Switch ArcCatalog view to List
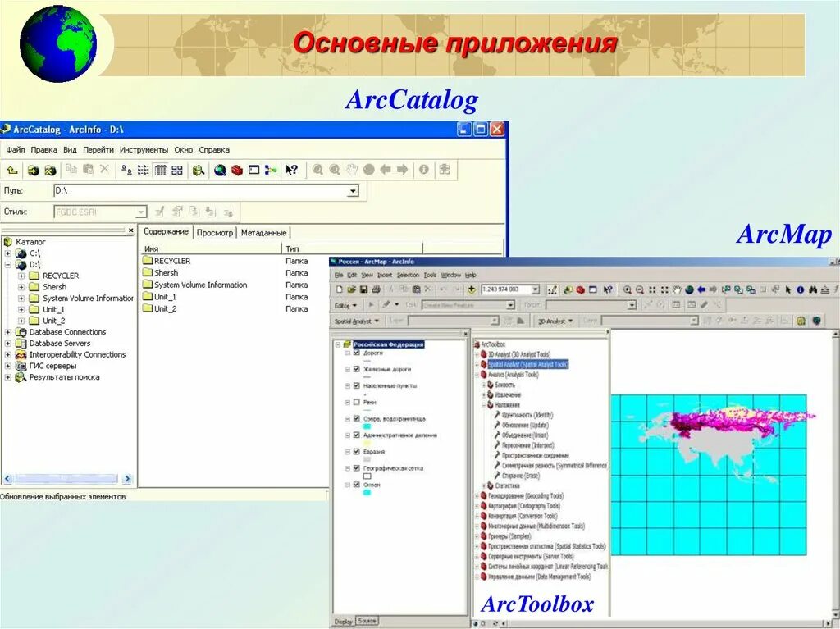 [143, 170]
